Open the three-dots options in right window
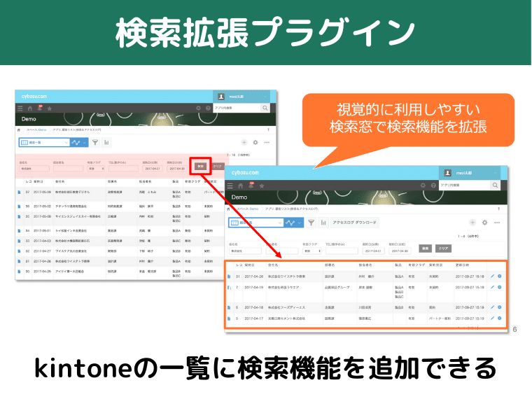This screenshot has width=532, height=399. [497, 223]
